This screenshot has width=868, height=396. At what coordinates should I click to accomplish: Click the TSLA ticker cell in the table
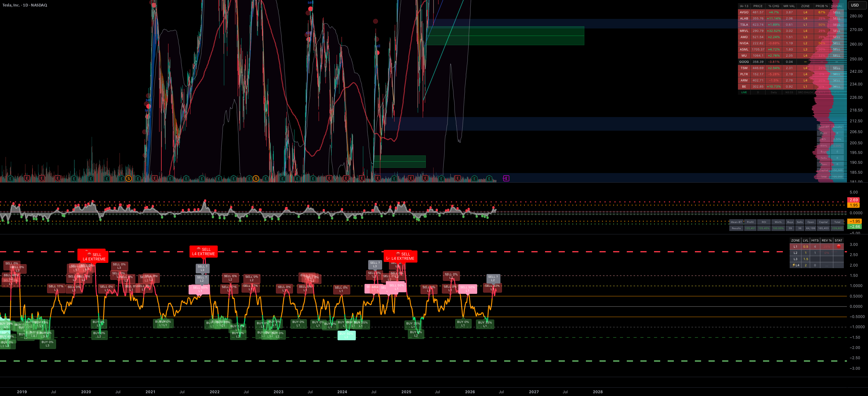tap(744, 24)
